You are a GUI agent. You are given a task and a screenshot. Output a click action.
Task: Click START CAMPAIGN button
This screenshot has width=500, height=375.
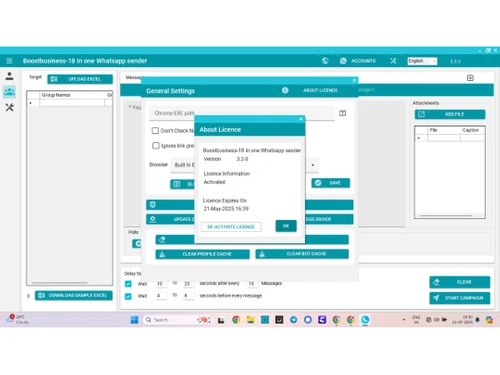[460, 298]
